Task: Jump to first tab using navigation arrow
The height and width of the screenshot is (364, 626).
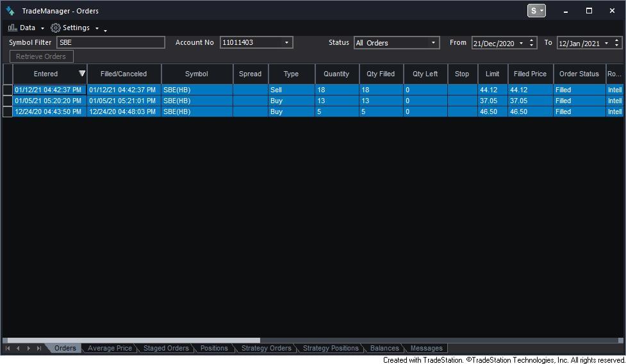Action: 8,349
